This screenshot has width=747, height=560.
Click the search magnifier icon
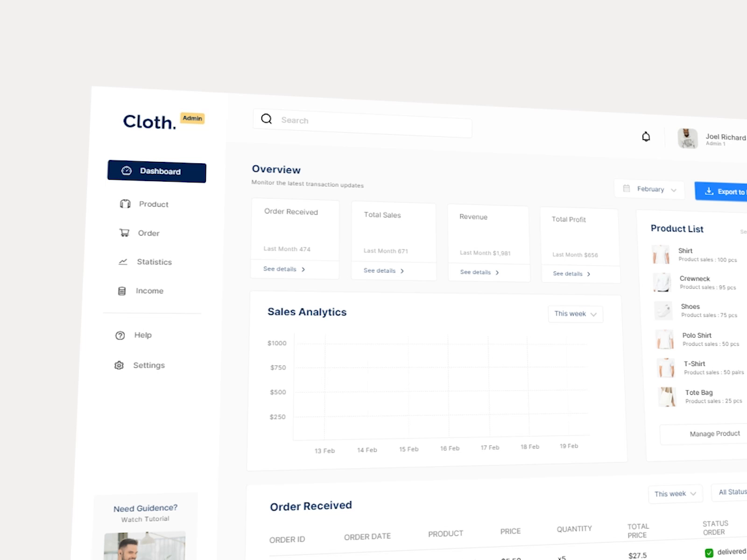point(267,119)
